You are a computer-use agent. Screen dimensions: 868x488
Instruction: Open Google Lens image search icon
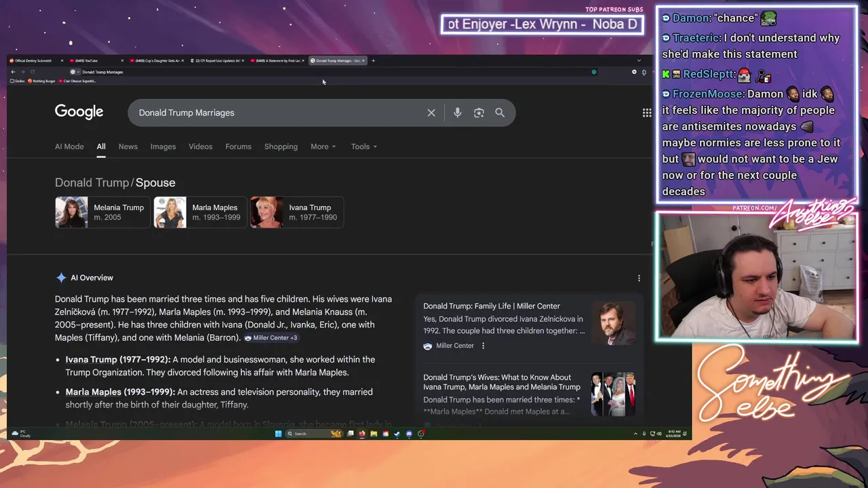[x=479, y=113]
